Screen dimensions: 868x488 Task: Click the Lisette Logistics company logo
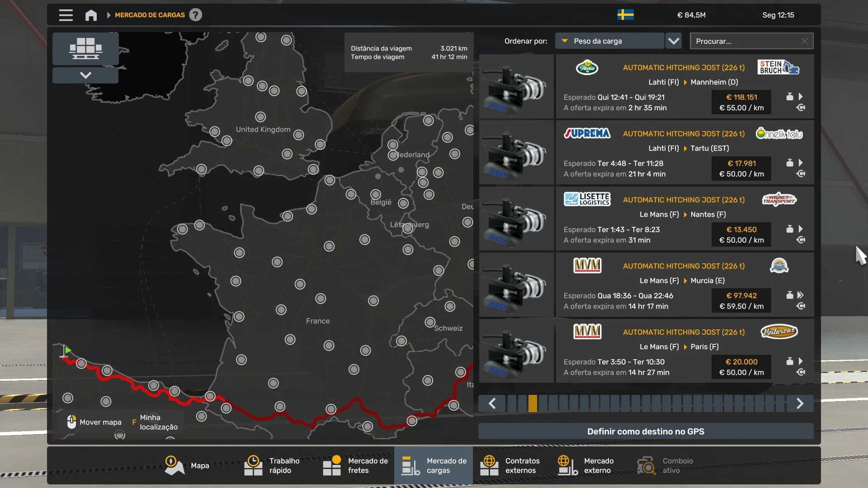pyautogui.click(x=587, y=199)
